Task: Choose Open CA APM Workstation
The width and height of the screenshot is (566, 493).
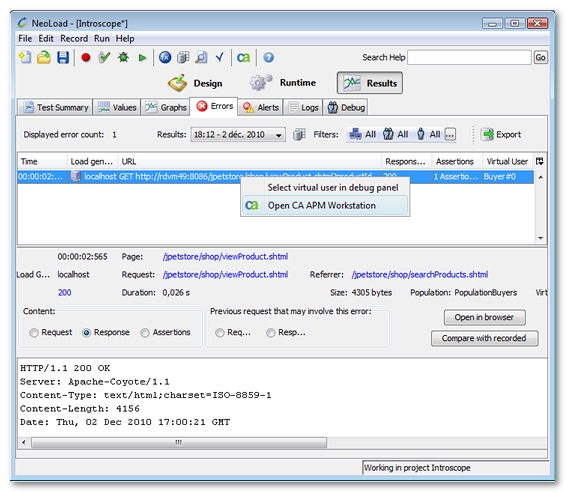Action: coord(325,205)
